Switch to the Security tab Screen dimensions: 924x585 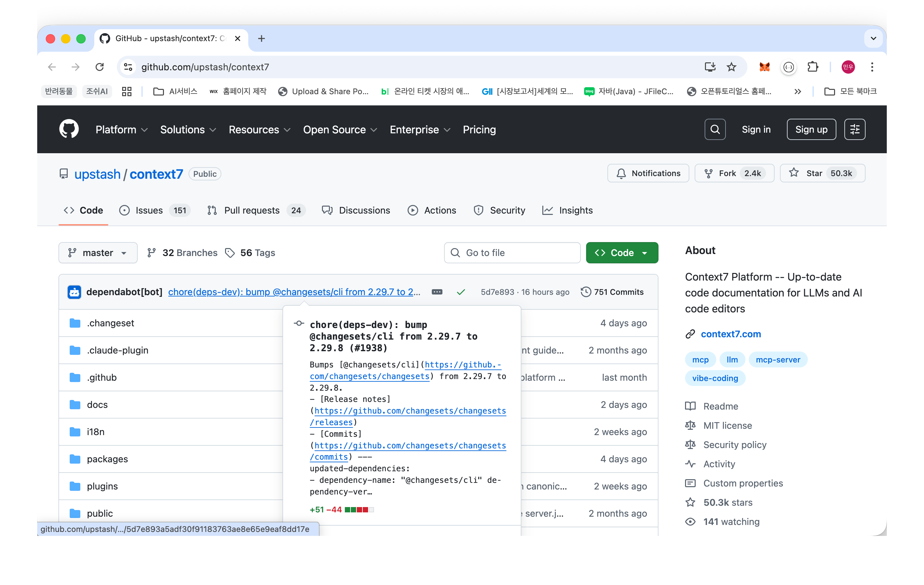tap(499, 210)
